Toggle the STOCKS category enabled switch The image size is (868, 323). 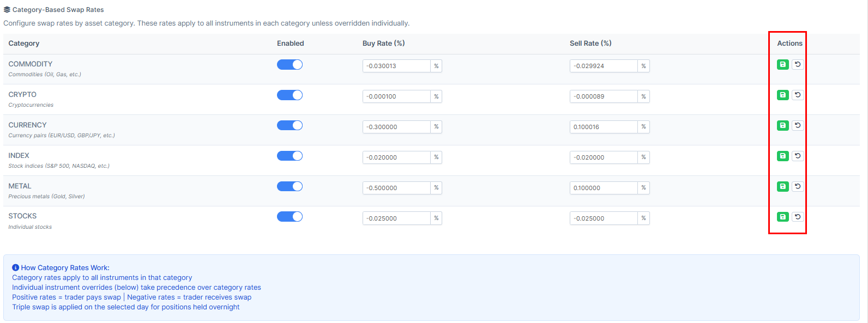pyautogui.click(x=290, y=217)
